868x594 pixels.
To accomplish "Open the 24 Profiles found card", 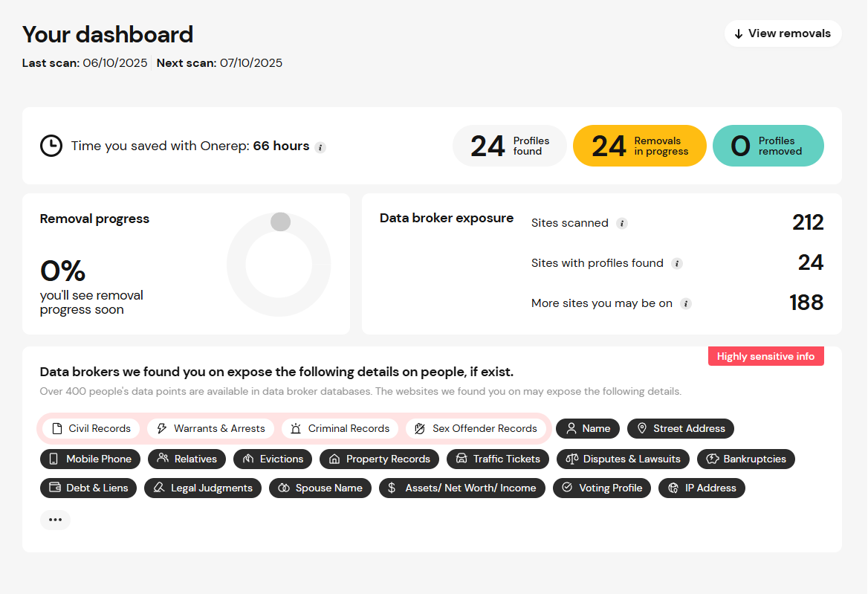I will (510, 146).
